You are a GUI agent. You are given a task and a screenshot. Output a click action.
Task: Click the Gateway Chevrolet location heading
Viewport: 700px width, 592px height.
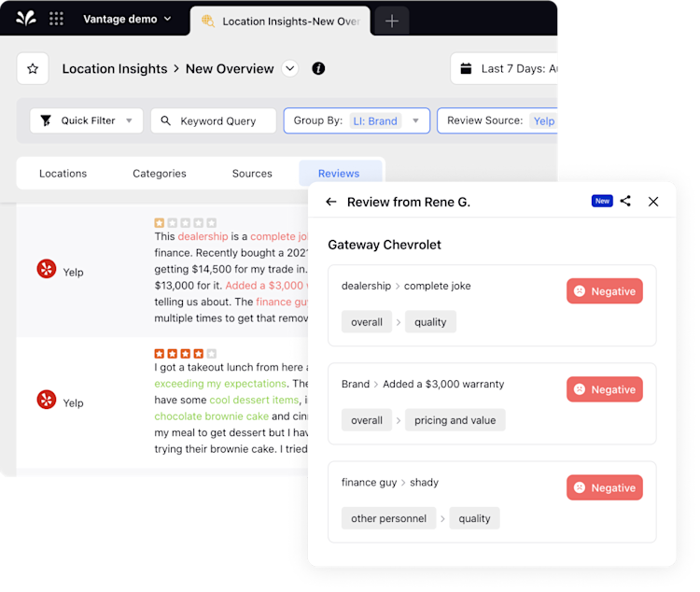(x=385, y=245)
